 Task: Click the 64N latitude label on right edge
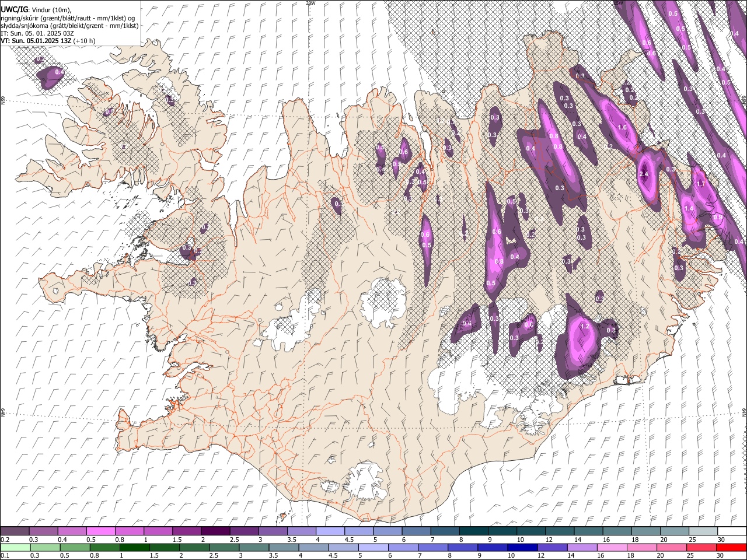(744, 411)
